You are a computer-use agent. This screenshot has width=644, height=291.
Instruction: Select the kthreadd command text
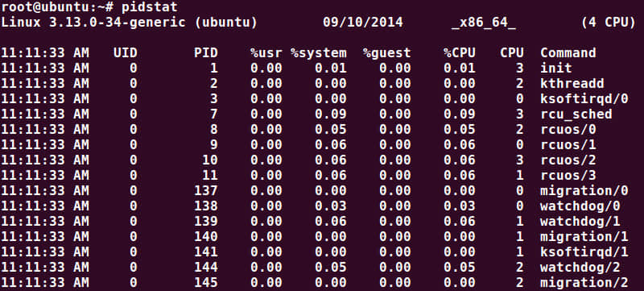click(572, 84)
